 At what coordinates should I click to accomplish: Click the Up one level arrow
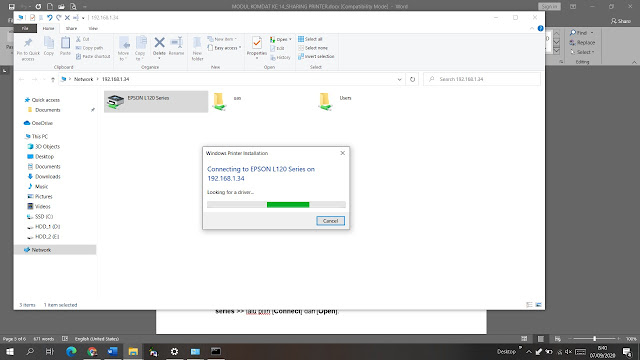click(x=53, y=79)
